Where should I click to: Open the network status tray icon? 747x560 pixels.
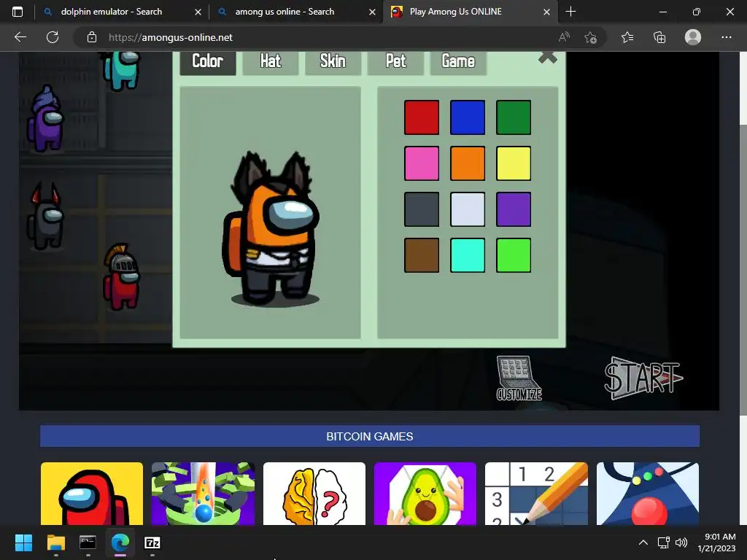click(x=663, y=542)
